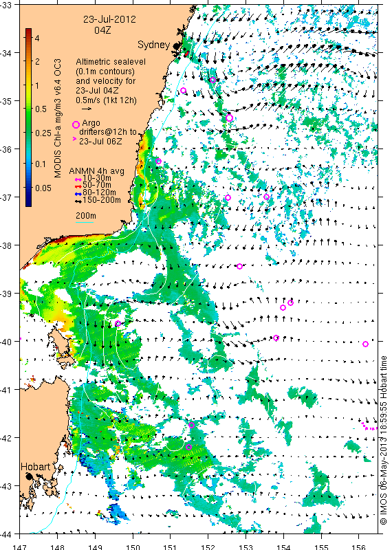Screen dimensions: 392x550
Task: Select the black 150-200m ANMN arrow
Action: click(x=79, y=201)
